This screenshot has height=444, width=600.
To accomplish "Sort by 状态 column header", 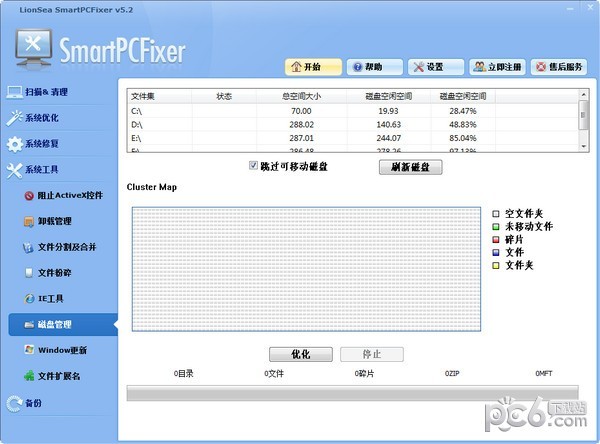I will 224,96.
